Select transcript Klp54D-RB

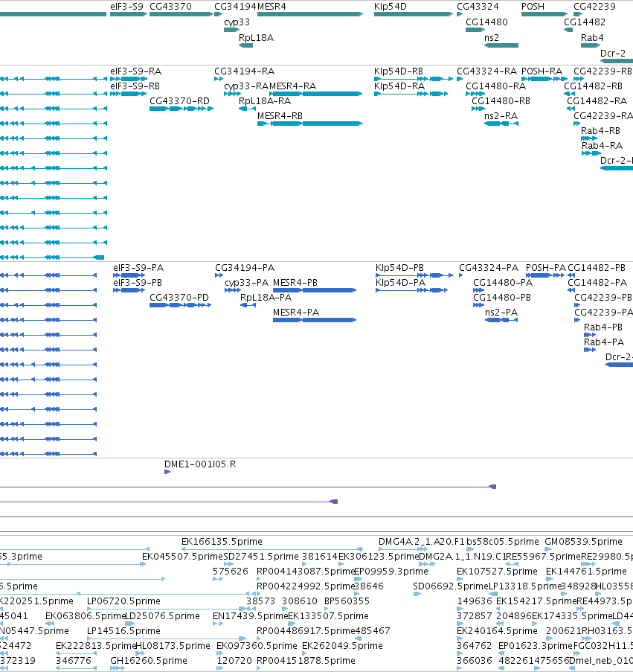pos(414,79)
